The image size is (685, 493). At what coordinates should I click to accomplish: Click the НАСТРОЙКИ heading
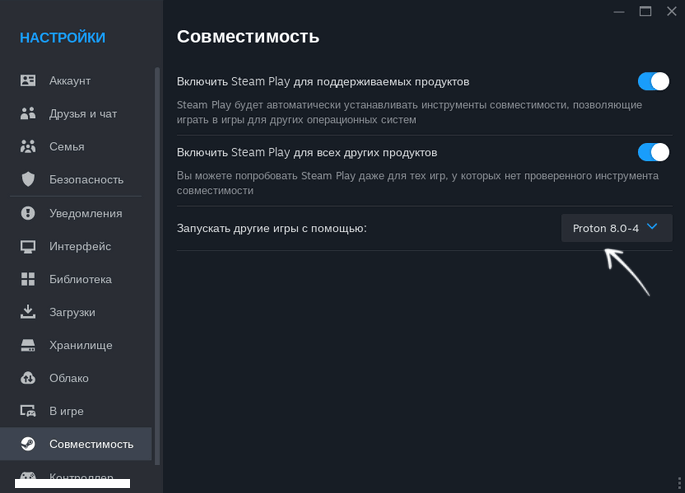click(62, 38)
